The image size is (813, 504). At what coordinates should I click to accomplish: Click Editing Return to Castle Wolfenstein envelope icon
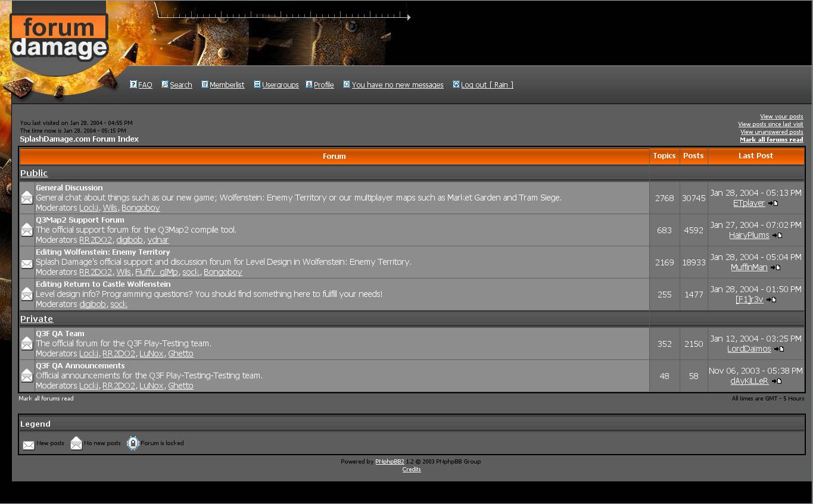27,294
